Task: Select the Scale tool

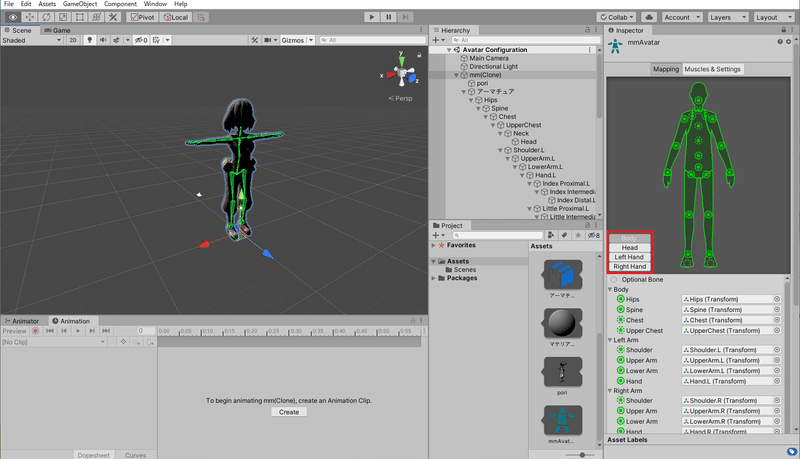Action: (63, 17)
